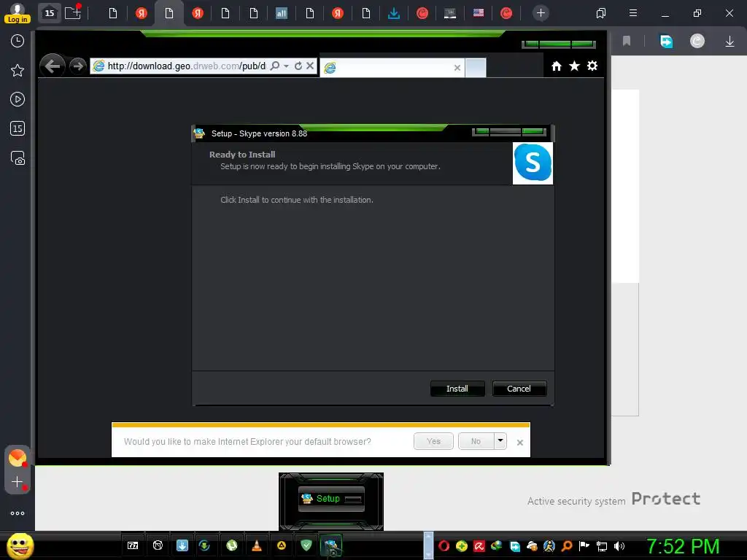Open the smiley Start button
This screenshot has height=560, width=747.
[x=20, y=545]
